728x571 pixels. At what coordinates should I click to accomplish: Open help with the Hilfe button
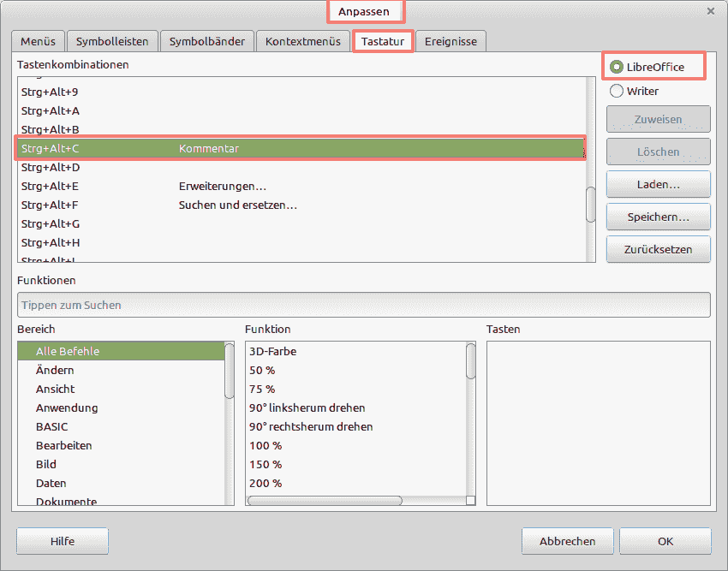(x=63, y=542)
